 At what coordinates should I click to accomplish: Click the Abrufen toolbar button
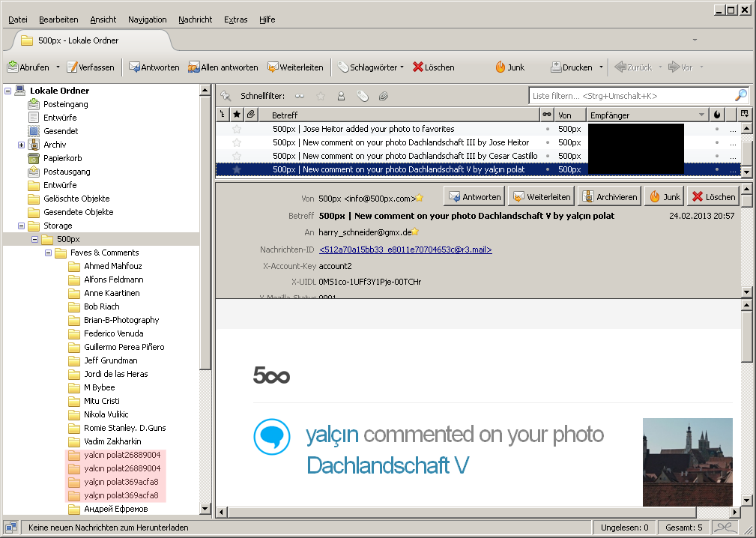tap(28, 67)
